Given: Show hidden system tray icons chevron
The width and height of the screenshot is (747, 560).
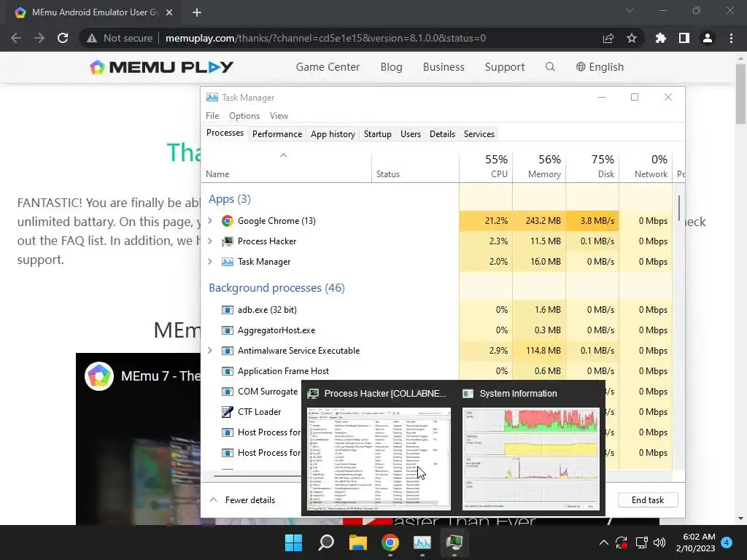Looking at the screenshot, I should coord(603,542).
